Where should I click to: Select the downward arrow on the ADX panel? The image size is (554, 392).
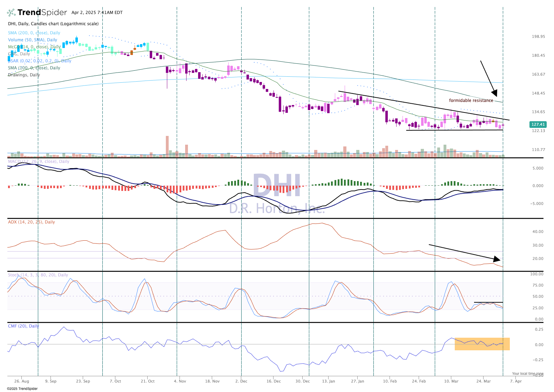(463, 252)
